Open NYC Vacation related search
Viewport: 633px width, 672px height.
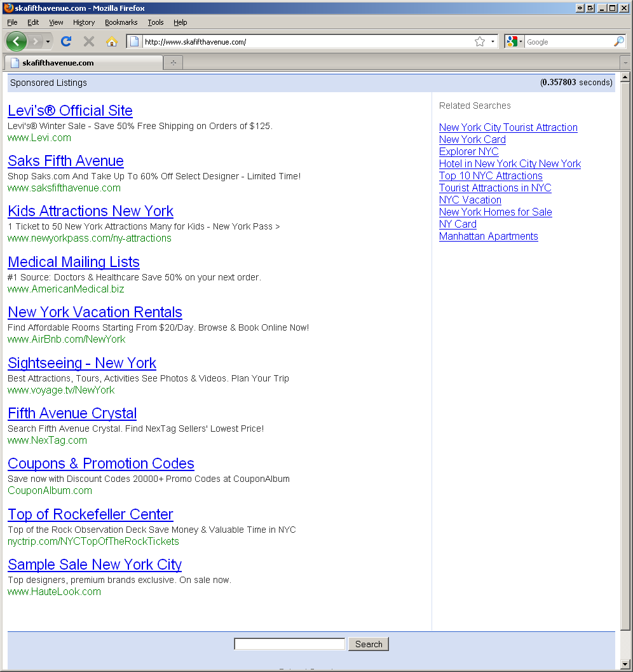[x=470, y=200]
